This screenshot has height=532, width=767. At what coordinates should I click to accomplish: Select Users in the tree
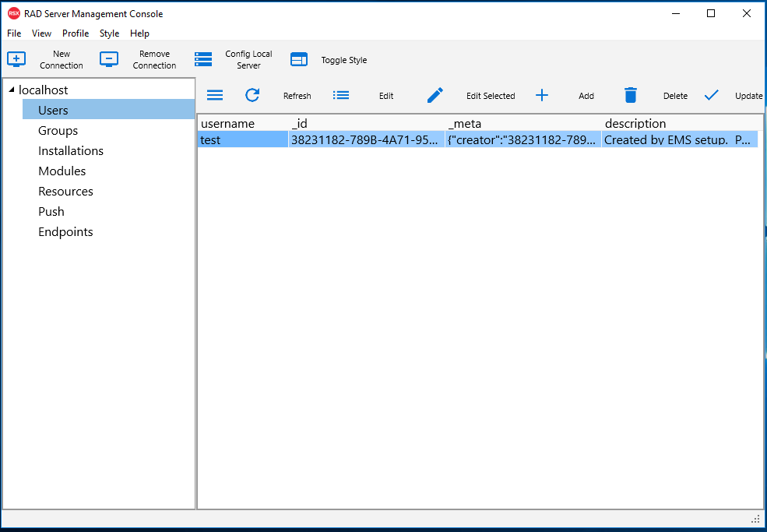tap(108, 110)
